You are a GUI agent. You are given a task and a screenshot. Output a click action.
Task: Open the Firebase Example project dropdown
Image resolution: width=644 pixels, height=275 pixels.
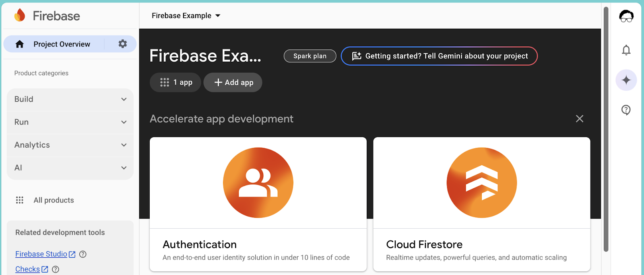point(186,16)
